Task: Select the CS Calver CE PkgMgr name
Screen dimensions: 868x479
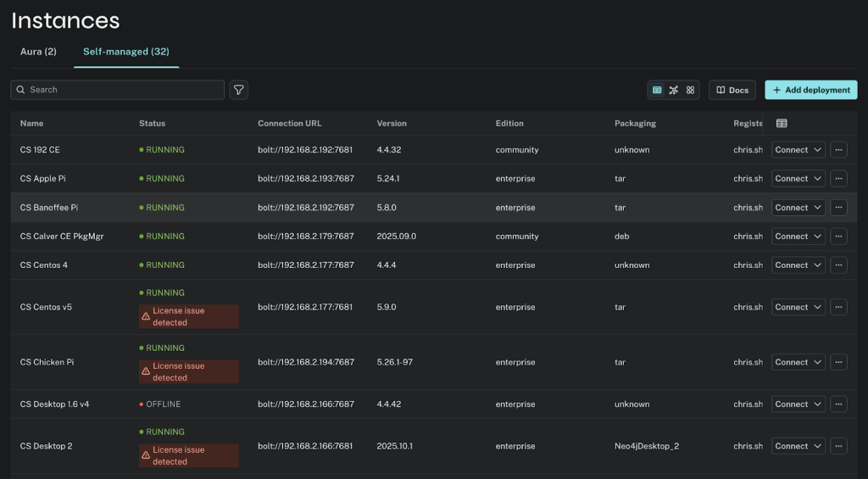Action: click(62, 236)
